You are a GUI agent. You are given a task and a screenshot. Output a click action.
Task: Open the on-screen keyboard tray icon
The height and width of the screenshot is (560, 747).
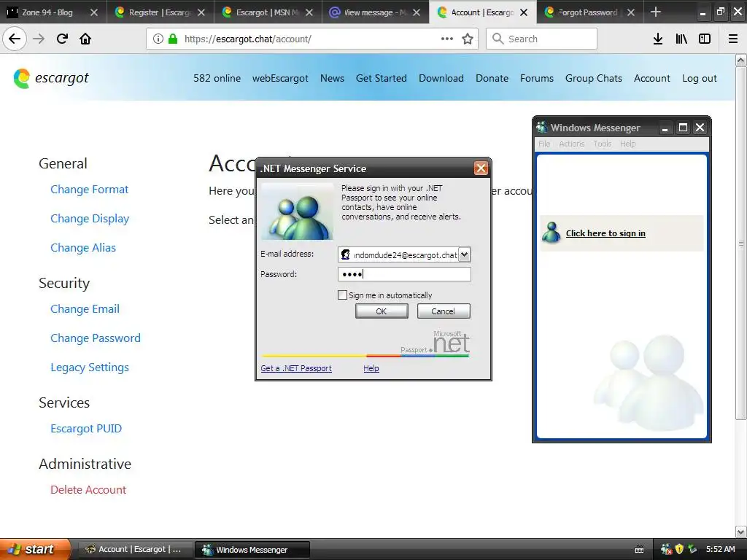(x=639, y=550)
